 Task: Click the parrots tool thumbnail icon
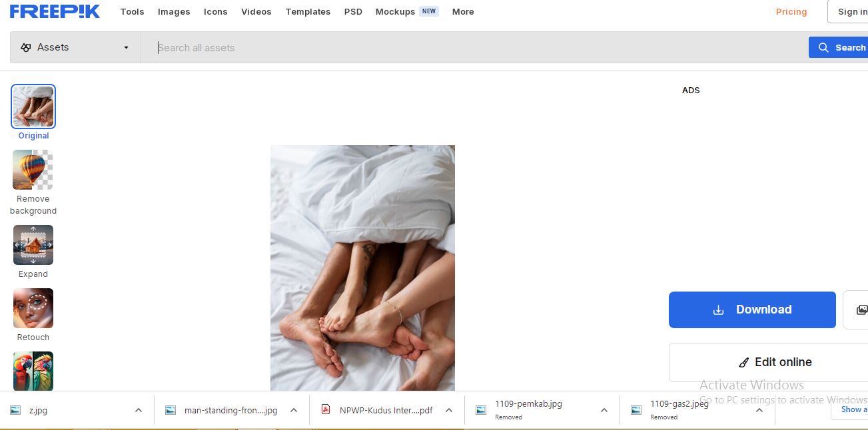coord(33,371)
